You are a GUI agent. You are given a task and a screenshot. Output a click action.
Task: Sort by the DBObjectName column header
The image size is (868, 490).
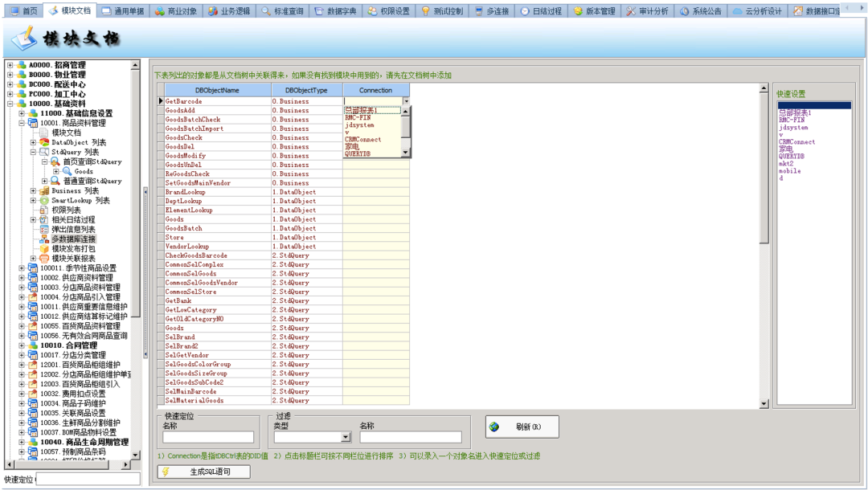218,90
